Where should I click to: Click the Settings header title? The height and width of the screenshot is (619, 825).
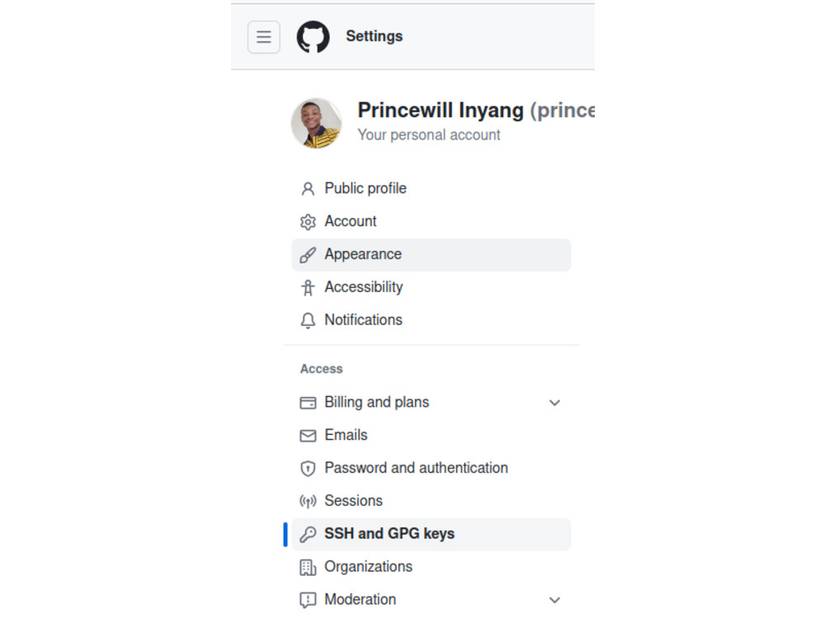click(374, 36)
